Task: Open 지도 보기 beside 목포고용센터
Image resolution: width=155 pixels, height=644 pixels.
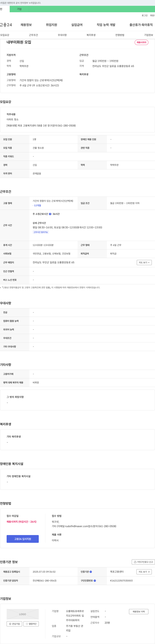Action: 144,572
